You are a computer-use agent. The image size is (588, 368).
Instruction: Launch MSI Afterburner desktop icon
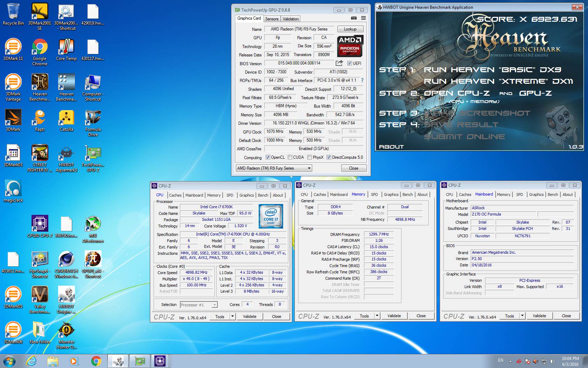93,229
